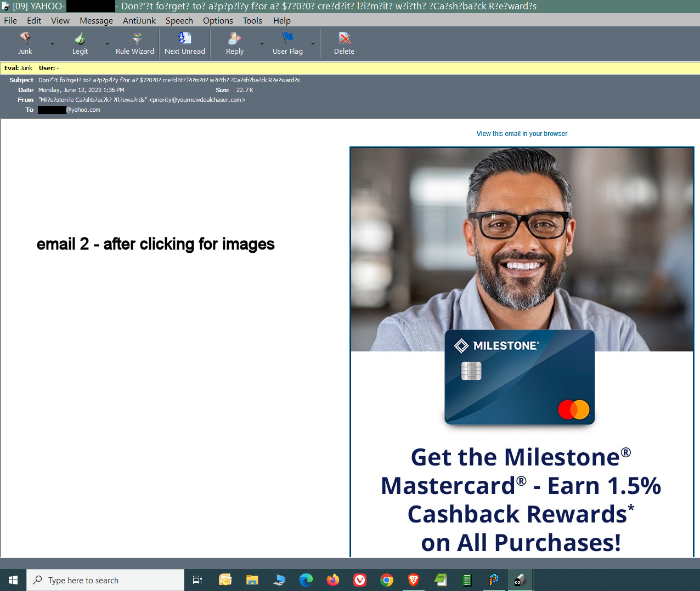The width and height of the screenshot is (700, 591).
Task: Reply to this email
Action: [x=235, y=43]
